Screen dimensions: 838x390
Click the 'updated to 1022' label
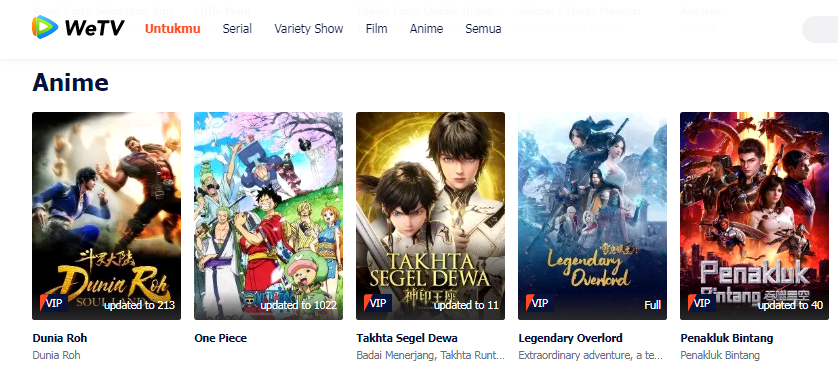(299, 305)
